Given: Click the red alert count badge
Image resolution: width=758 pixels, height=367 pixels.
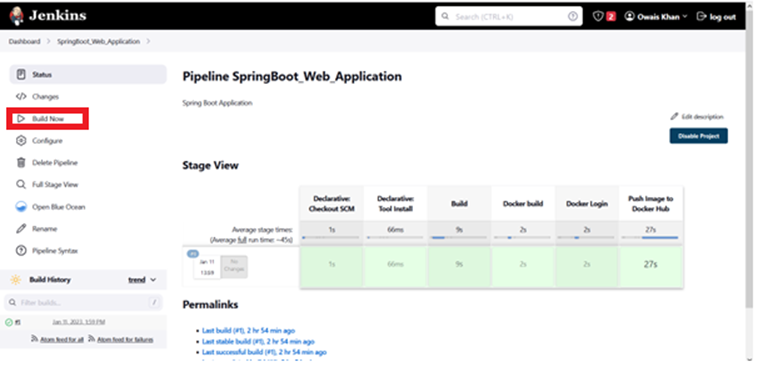Looking at the screenshot, I should pyautogui.click(x=611, y=17).
